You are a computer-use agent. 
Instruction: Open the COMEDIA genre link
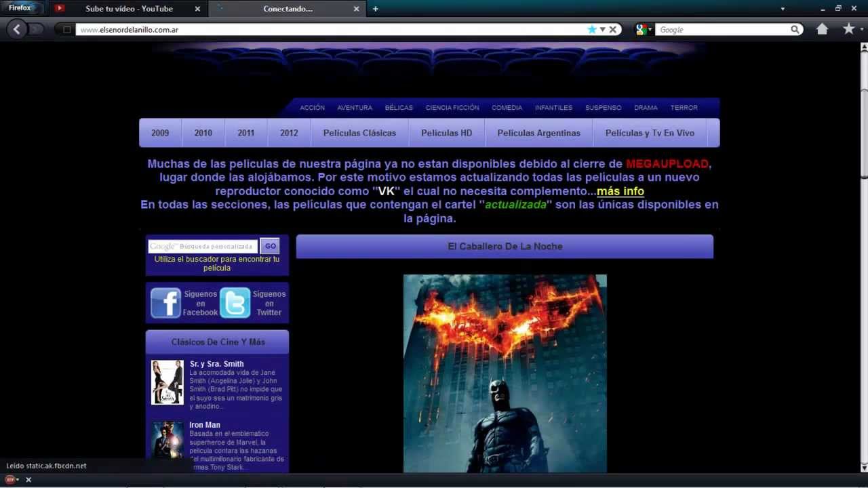pos(507,108)
